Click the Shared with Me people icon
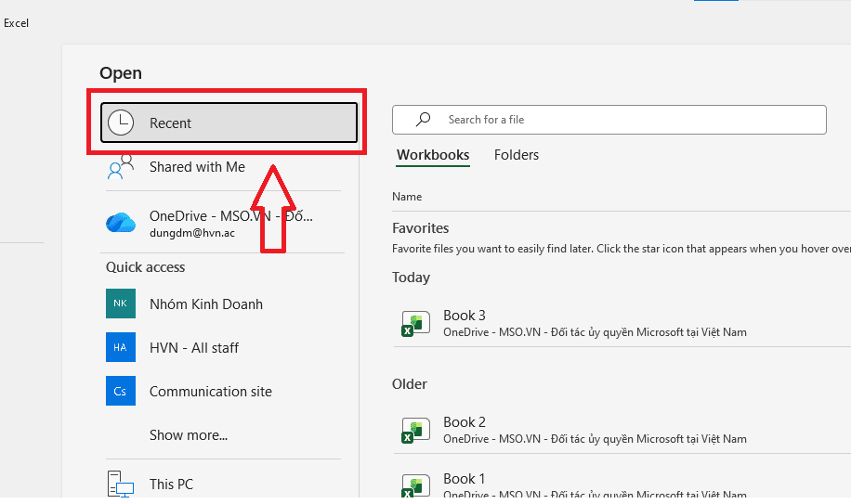 121,167
